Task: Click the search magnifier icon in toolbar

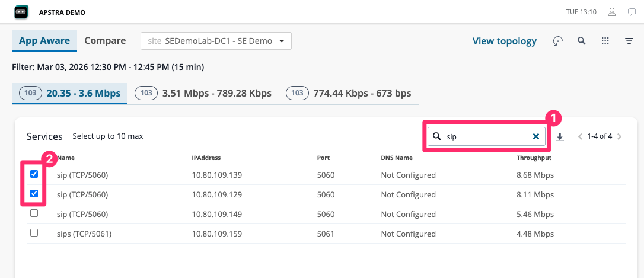Action: [x=582, y=41]
